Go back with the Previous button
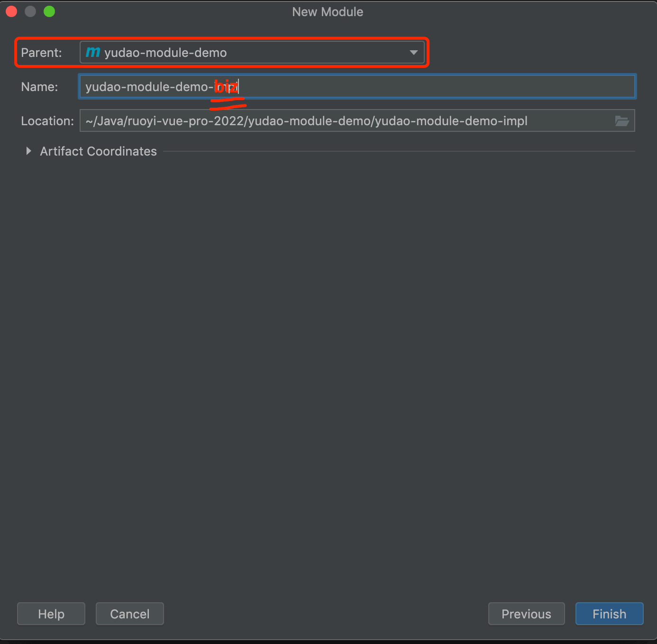This screenshot has width=657, height=644. (x=526, y=614)
